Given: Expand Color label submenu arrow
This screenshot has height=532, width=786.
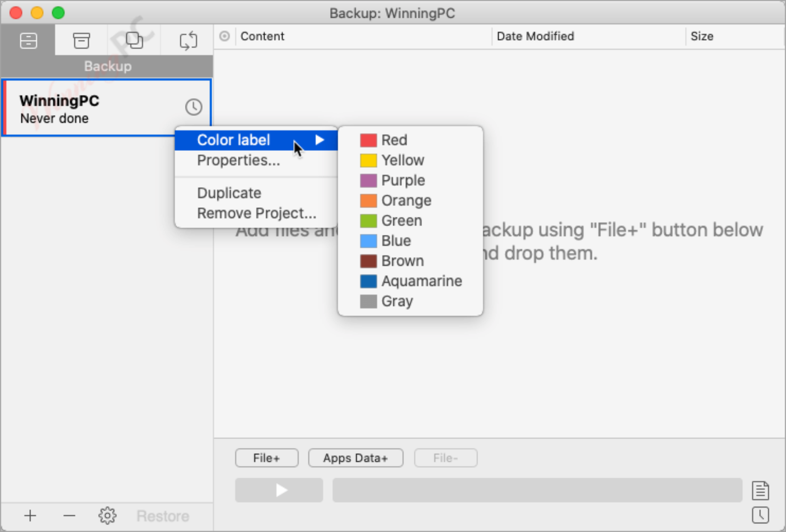Looking at the screenshot, I should coord(320,140).
